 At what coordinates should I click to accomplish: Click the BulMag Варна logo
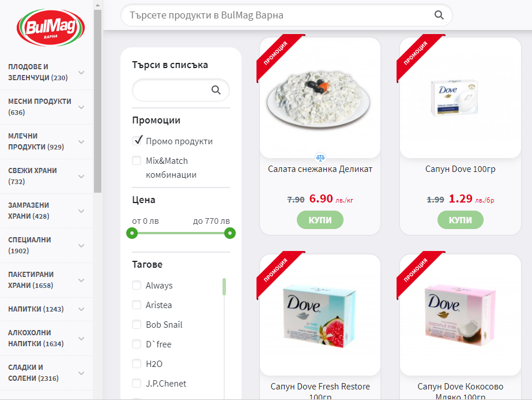[x=51, y=28]
